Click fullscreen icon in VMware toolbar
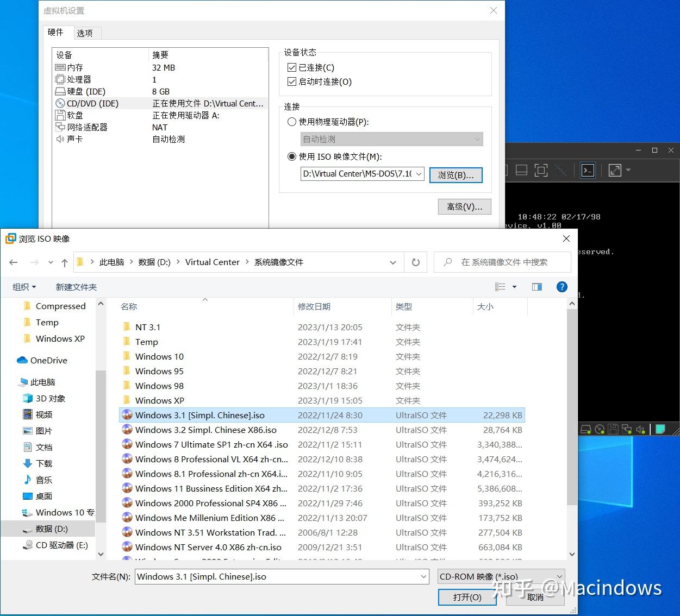The height and width of the screenshot is (616, 680). pyautogui.click(x=541, y=170)
